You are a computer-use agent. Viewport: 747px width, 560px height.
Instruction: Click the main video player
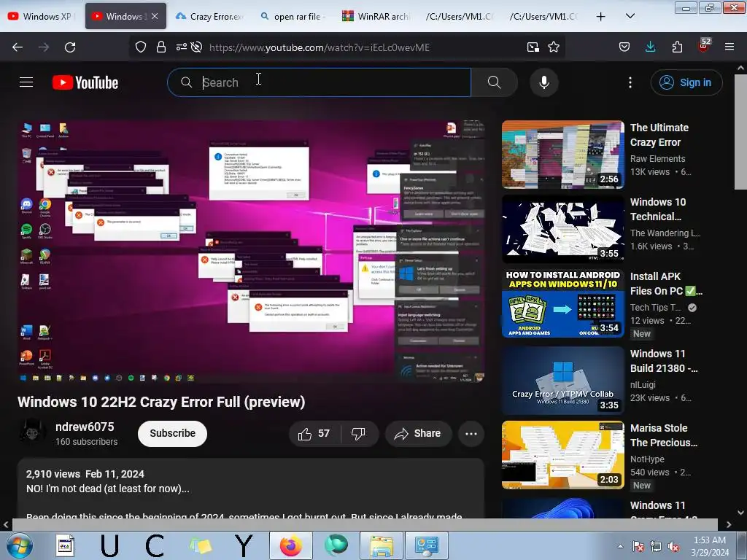[251, 252]
